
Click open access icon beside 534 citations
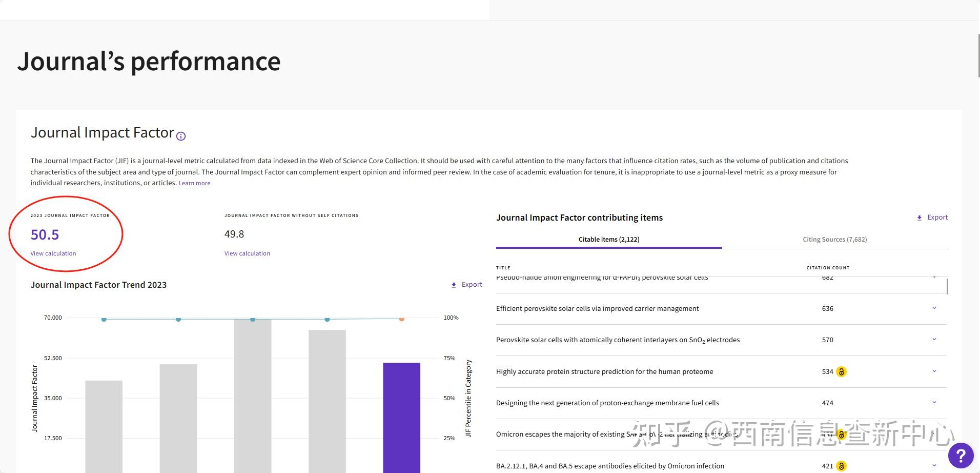coord(841,372)
